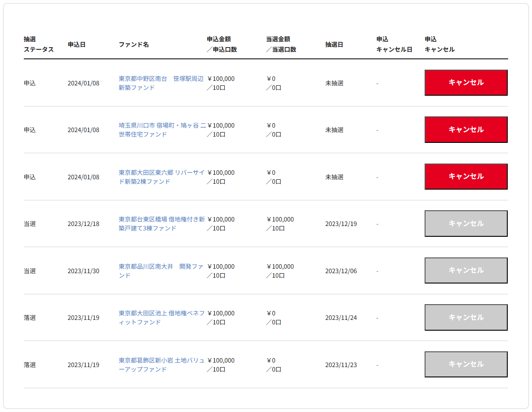
Task: Click 未抽選 in the 川口市 宿場町 row
Action: click(334, 130)
